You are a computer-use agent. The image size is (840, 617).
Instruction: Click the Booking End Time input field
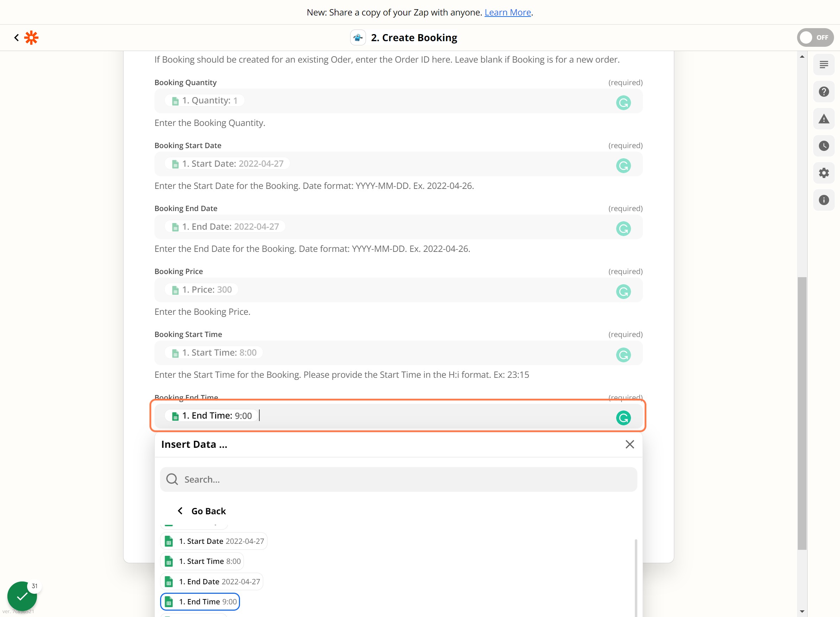point(398,416)
